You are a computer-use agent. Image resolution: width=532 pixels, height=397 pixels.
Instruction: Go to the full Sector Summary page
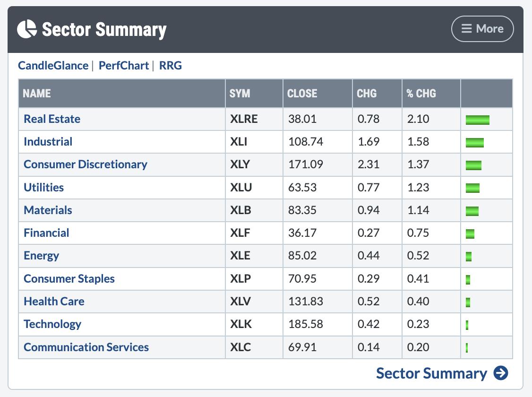[431, 373]
